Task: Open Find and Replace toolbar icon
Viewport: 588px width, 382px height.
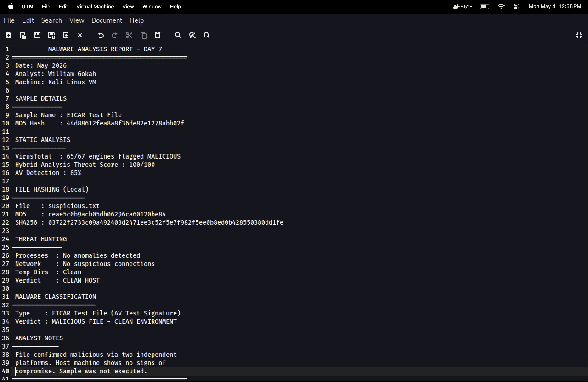Action: (192, 35)
